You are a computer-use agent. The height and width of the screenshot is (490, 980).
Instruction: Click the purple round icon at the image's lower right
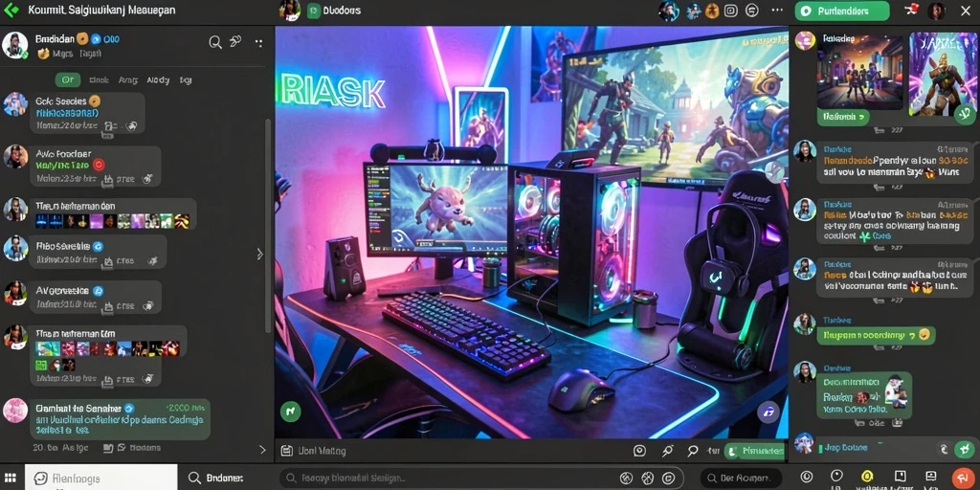(x=768, y=412)
